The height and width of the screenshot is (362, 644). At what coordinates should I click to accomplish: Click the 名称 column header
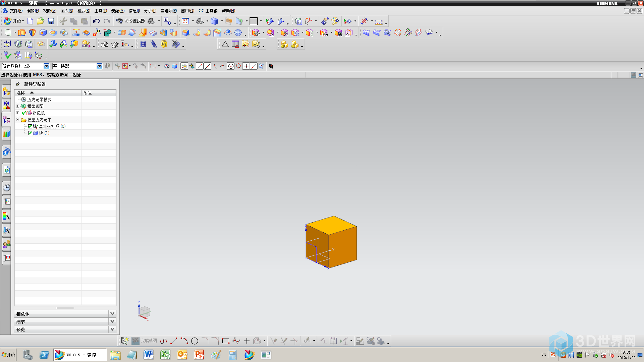coord(48,93)
